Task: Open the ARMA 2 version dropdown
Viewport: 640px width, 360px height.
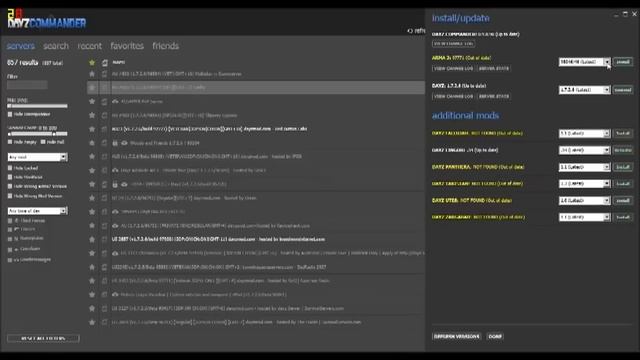Action: tap(584, 62)
